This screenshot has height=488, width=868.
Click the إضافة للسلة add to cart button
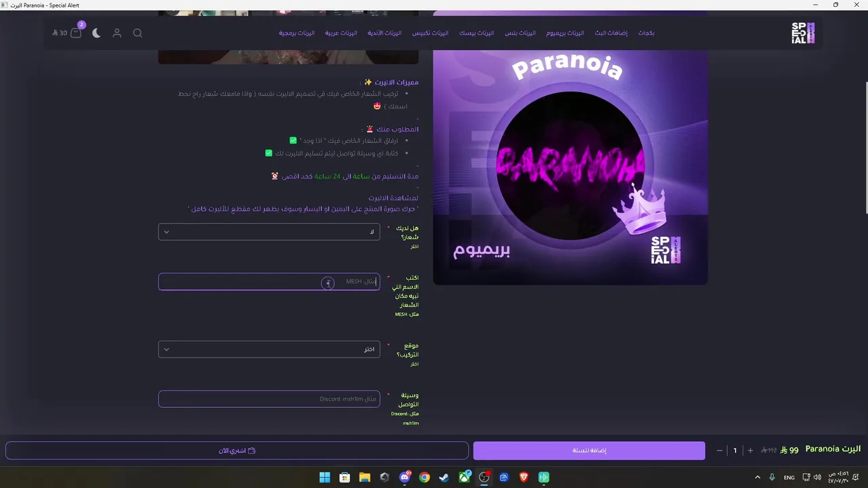point(589,451)
